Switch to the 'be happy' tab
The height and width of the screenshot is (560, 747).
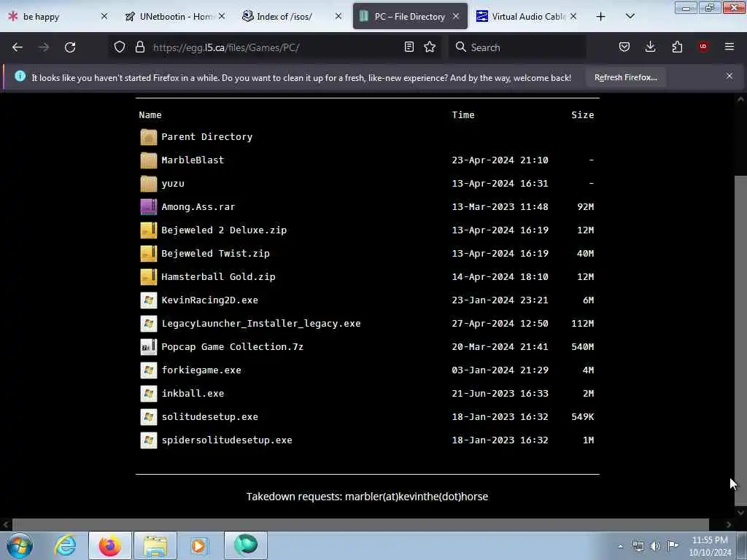(57, 17)
